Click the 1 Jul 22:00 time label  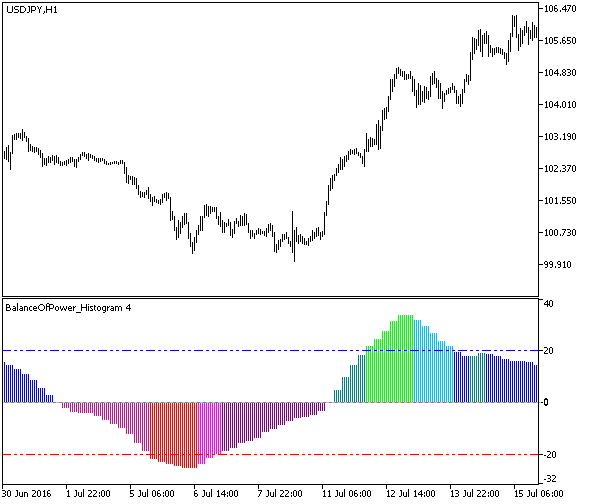tap(88, 494)
